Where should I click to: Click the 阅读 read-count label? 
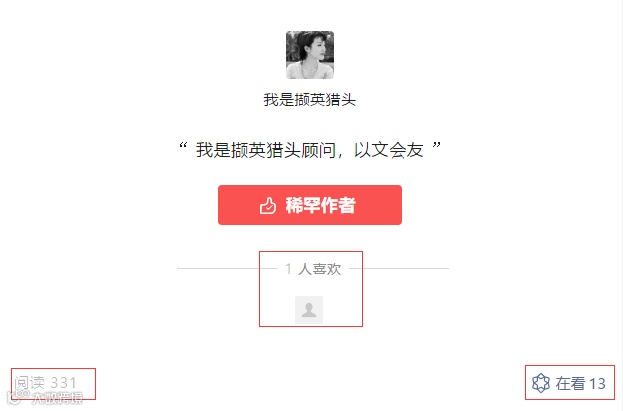[x=29, y=383]
